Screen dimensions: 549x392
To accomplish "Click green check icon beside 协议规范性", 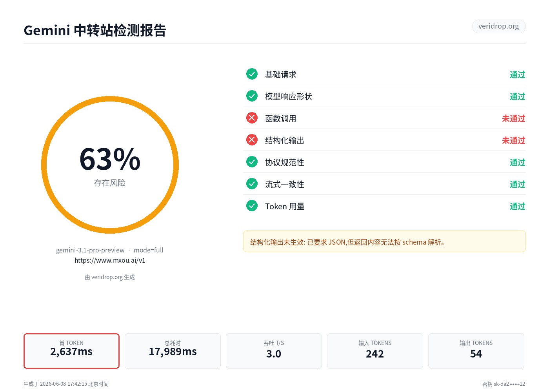I will click(252, 162).
